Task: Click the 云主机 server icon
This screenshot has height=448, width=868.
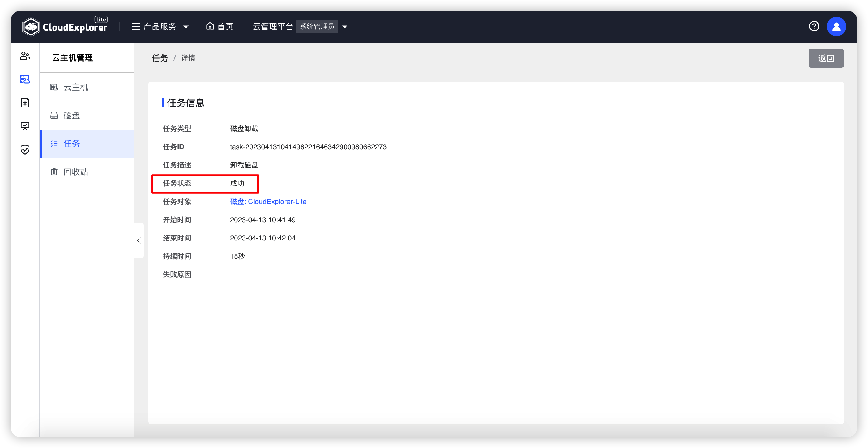Action: pos(54,87)
